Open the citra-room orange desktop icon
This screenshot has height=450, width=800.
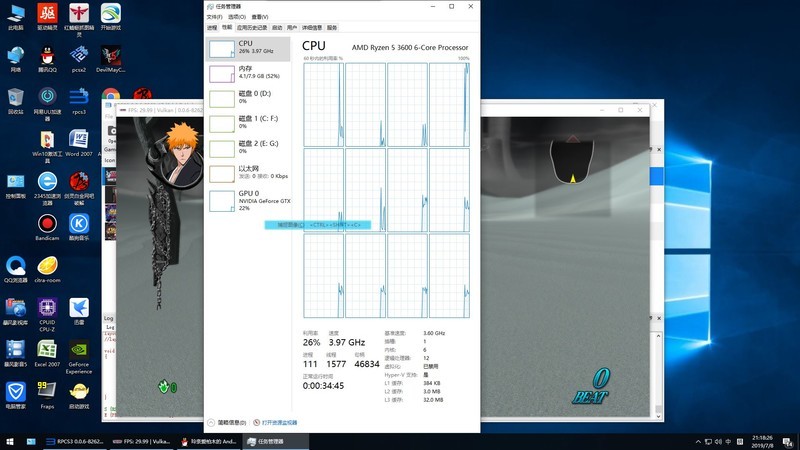(47, 267)
